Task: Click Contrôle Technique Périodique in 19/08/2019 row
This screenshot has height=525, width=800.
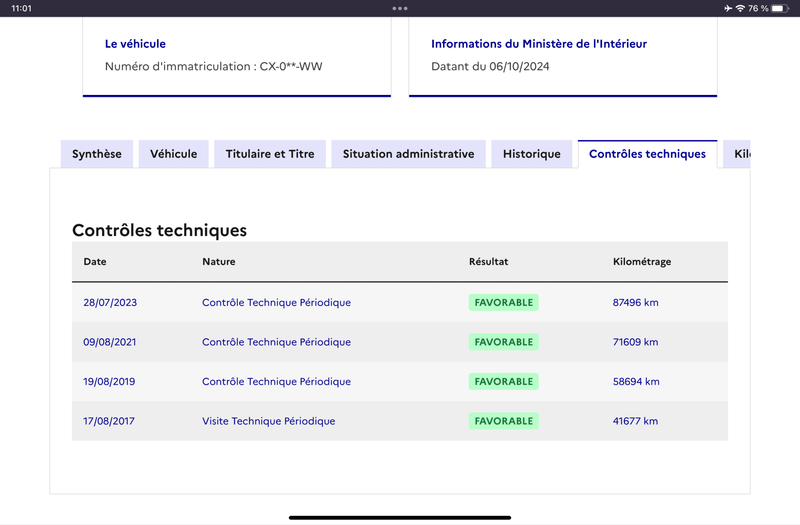Action: click(x=277, y=382)
